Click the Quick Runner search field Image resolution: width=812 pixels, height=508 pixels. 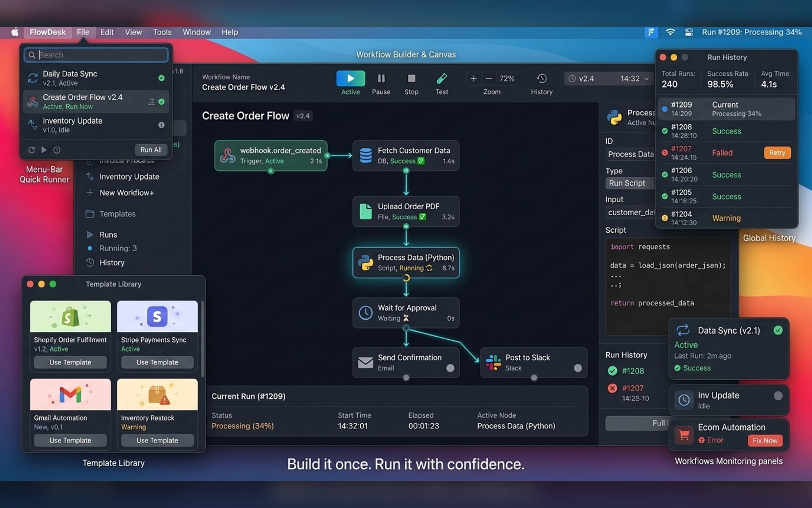point(96,55)
